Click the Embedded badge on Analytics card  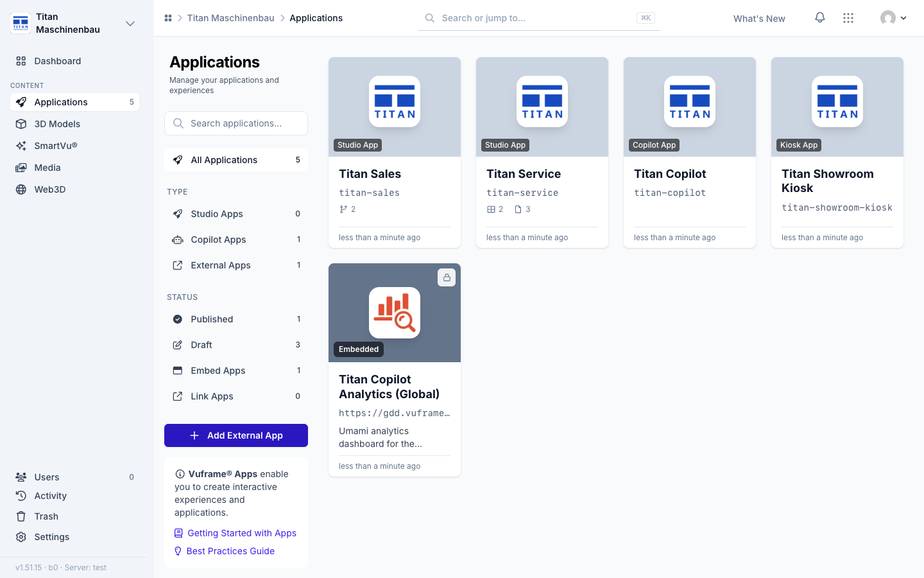click(x=359, y=349)
